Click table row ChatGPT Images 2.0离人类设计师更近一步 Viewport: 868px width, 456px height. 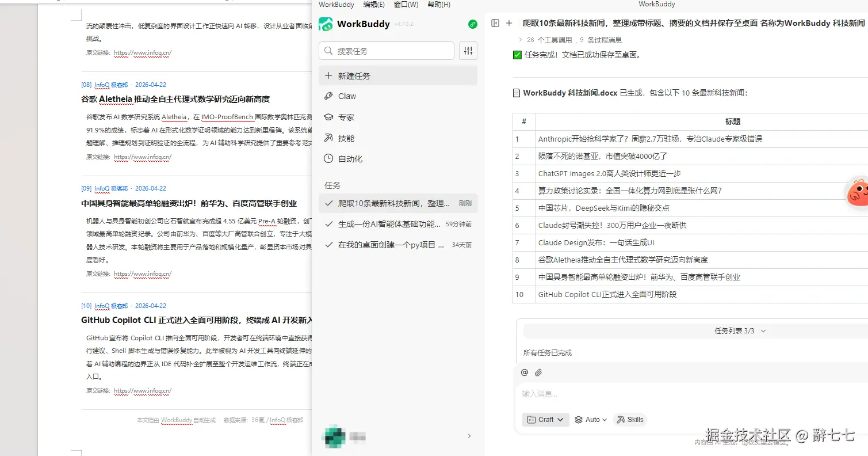pyautogui.click(x=690, y=173)
